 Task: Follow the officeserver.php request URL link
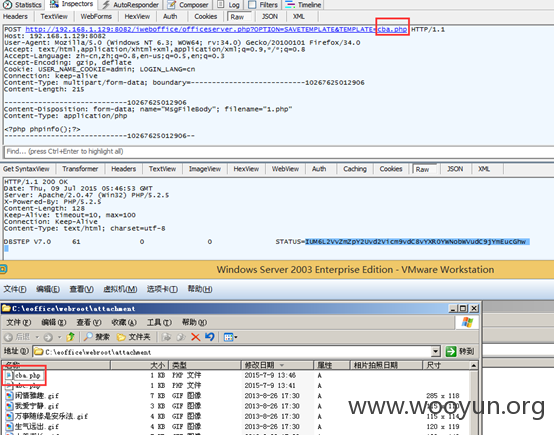coord(216,29)
